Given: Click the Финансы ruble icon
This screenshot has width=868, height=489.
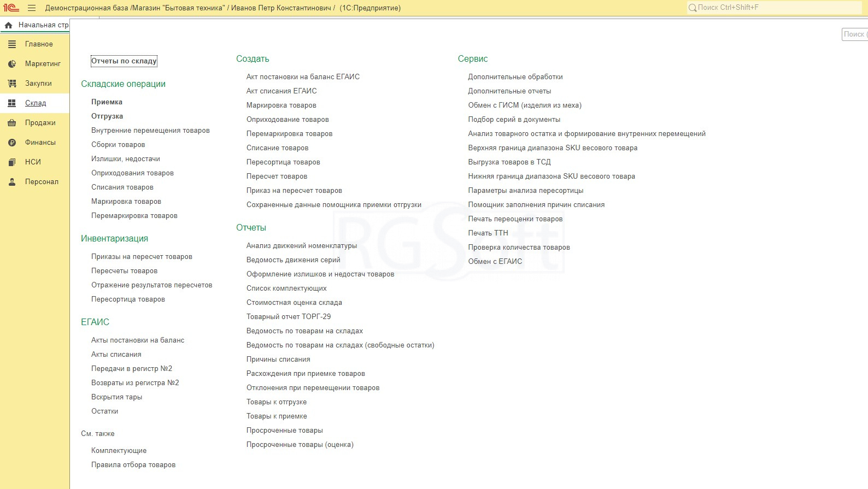Looking at the screenshot, I should pos(12,143).
